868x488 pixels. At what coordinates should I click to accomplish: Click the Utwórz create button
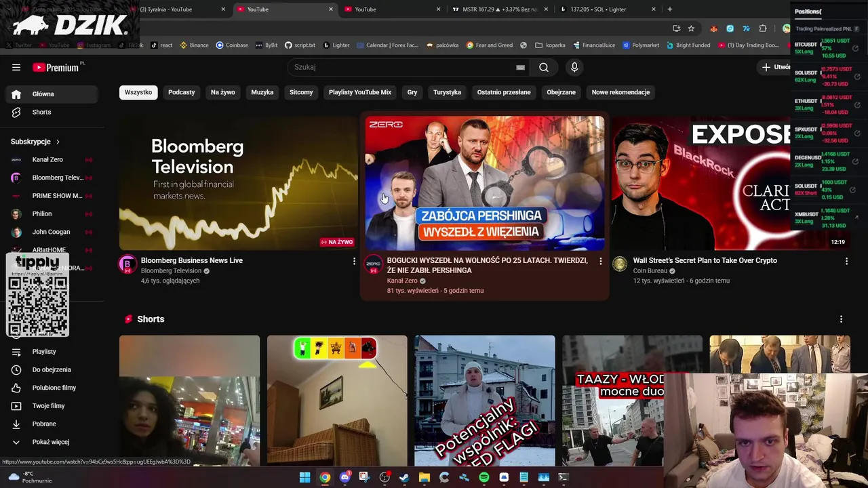[776, 67]
